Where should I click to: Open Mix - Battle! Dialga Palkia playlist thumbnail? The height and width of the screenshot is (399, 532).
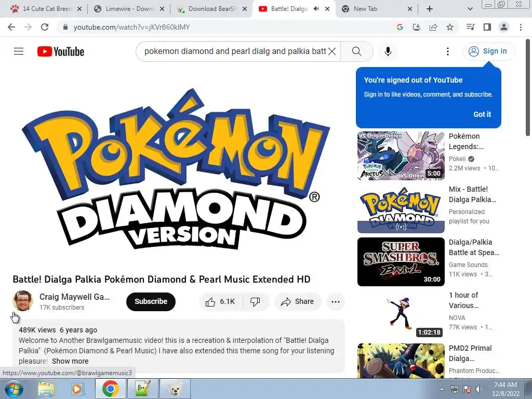click(401, 209)
